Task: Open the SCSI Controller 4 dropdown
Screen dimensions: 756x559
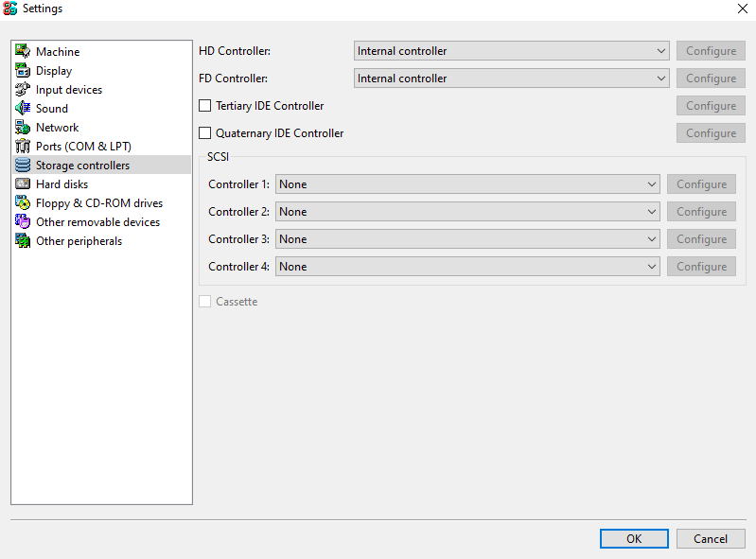Action: coord(467,267)
